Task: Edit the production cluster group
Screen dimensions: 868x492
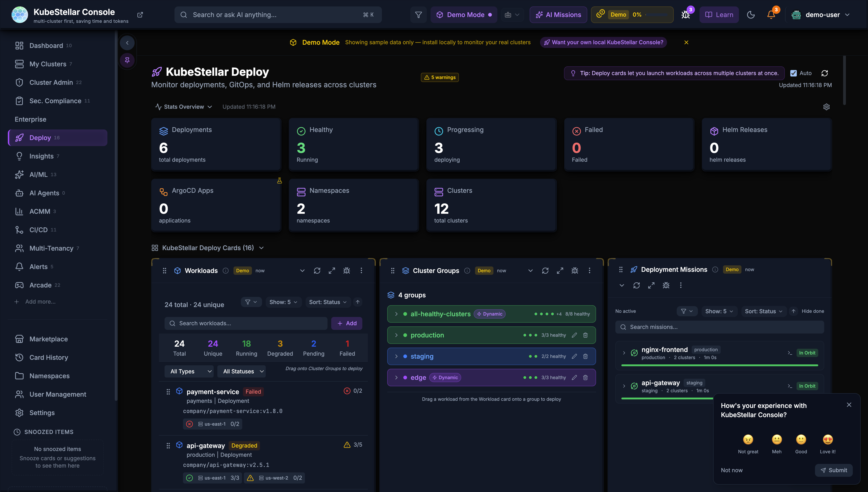Action: (x=574, y=335)
